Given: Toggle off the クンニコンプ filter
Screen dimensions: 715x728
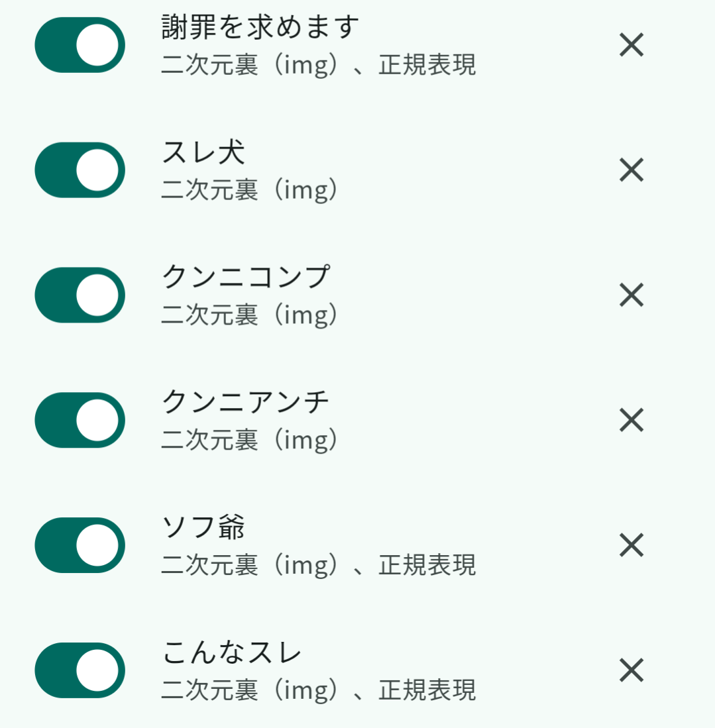Looking at the screenshot, I should (80, 295).
